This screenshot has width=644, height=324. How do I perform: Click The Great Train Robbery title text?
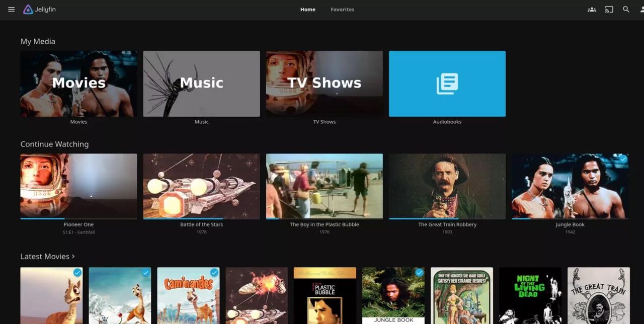[447, 224]
